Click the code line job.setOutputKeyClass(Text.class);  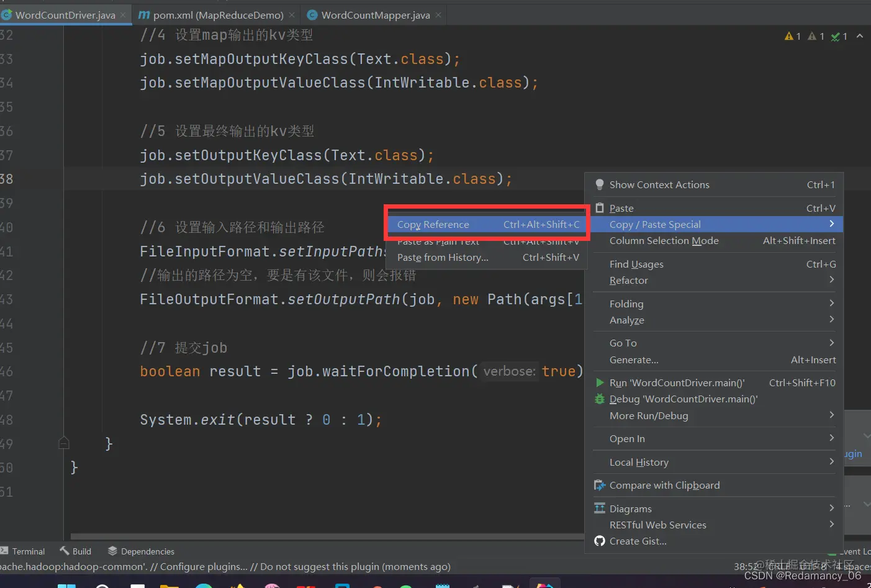click(x=287, y=155)
